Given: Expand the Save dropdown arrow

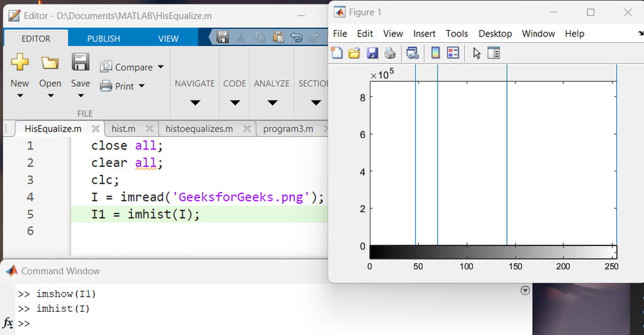Looking at the screenshot, I should [81, 96].
